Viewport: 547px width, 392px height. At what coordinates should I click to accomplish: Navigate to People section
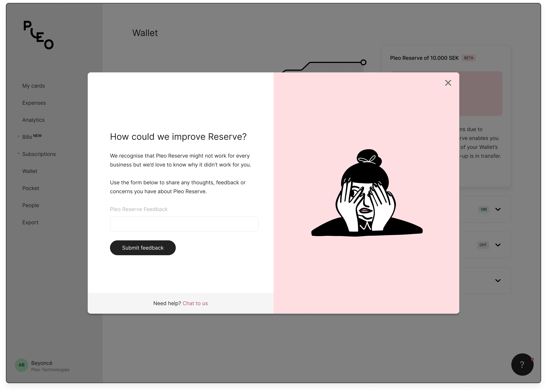30,205
